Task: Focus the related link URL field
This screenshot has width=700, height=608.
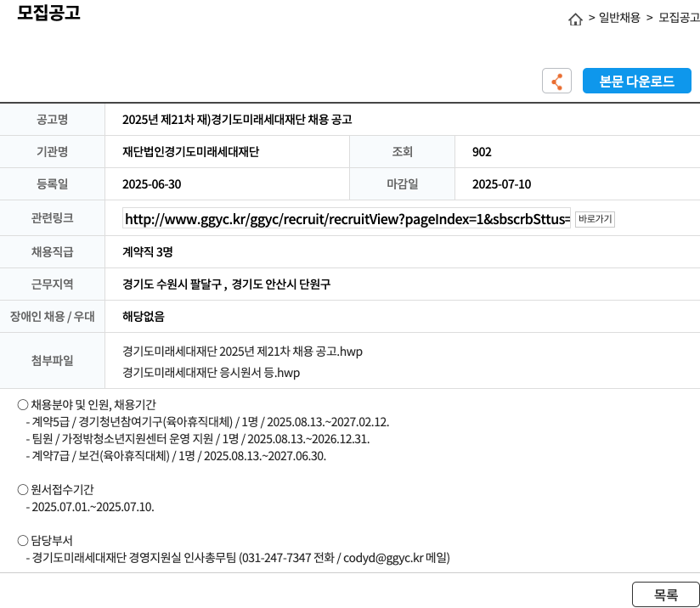Action: [347, 219]
